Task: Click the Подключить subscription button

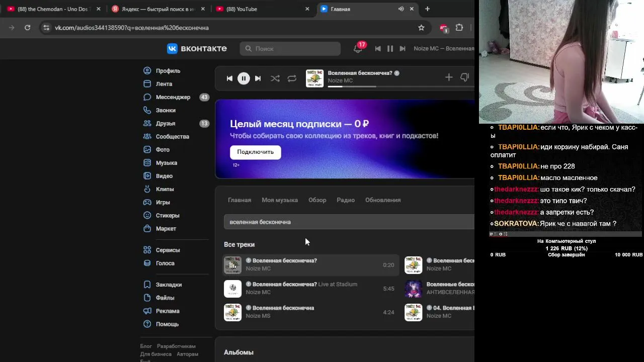Action: coord(256,152)
